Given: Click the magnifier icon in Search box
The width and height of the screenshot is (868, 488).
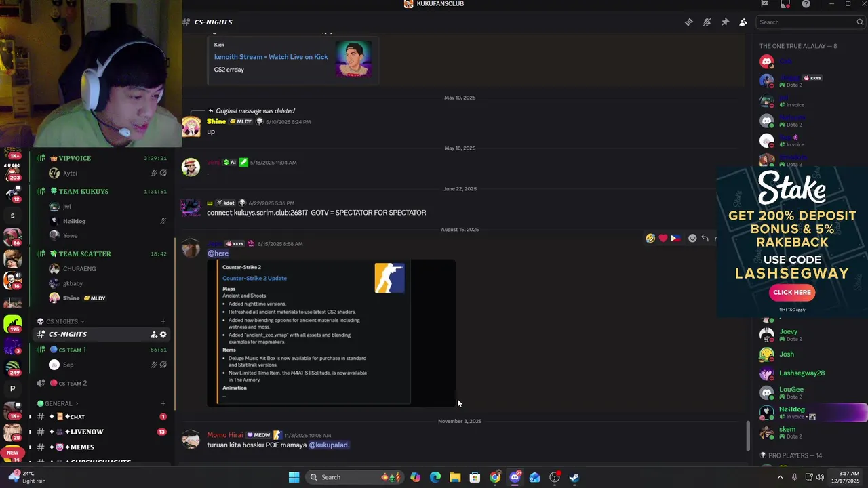Looking at the screenshot, I should [859, 22].
